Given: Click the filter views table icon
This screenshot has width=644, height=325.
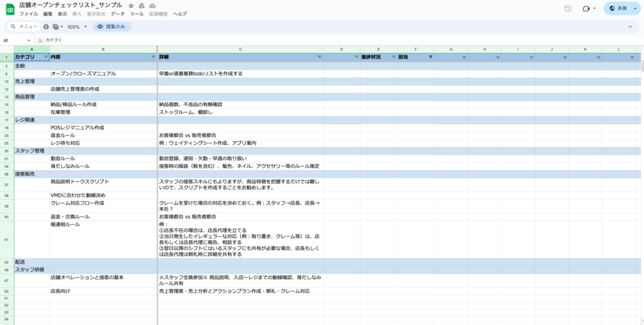Looking at the screenshot, I should [x=56, y=27].
